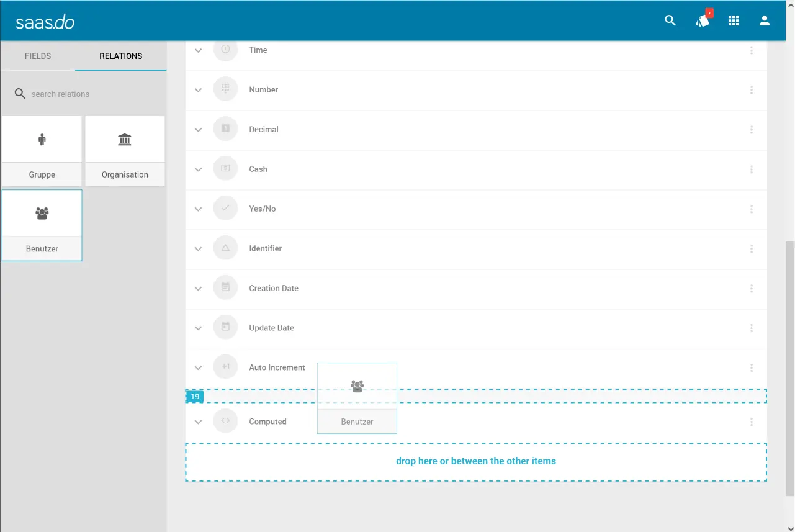This screenshot has width=795, height=532.
Task: Expand the Time field row
Action: [x=199, y=50]
